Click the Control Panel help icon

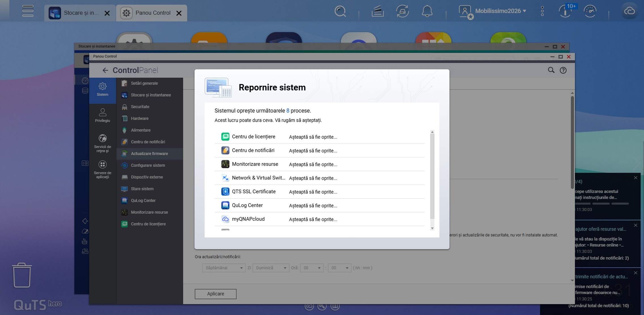point(563,70)
